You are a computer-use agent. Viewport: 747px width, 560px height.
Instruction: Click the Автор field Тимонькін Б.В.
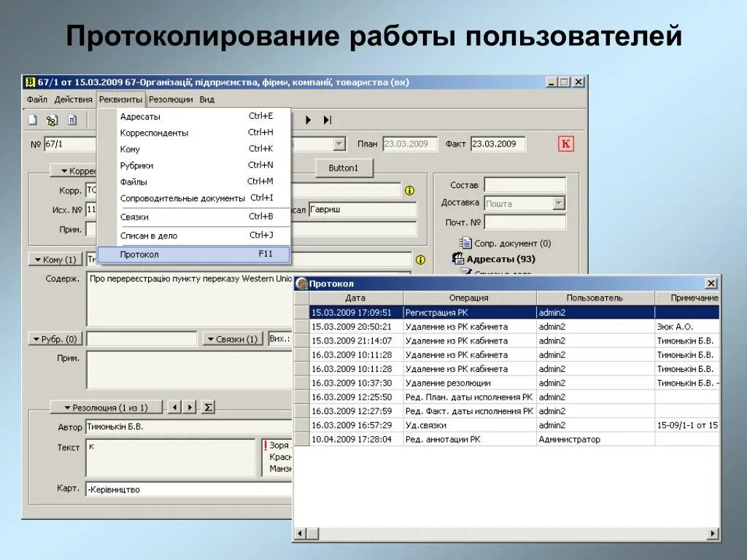coord(189,427)
